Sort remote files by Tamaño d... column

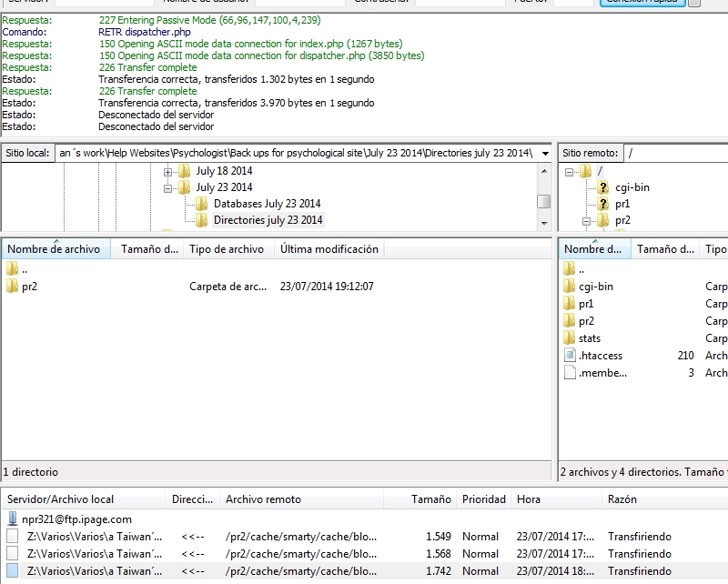(x=665, y=249)
